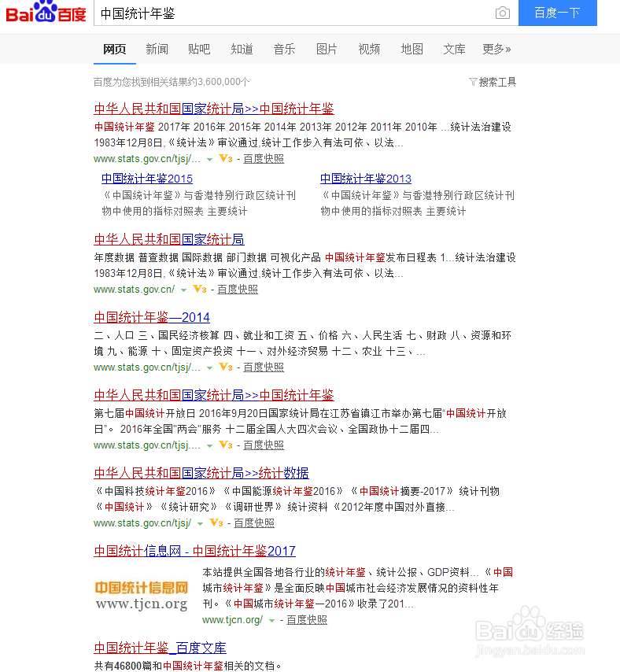This screenshot has width=620, height=672.
Task: Open the 视频 tab
Action: coord(369,49)
